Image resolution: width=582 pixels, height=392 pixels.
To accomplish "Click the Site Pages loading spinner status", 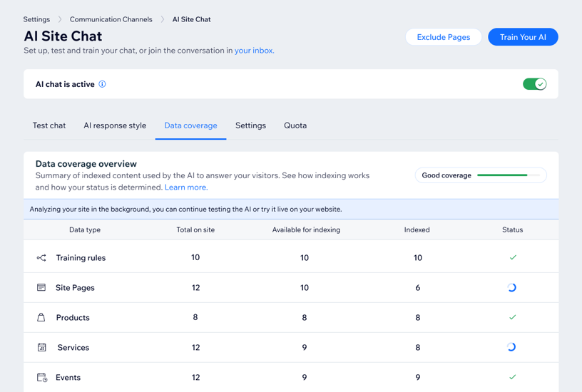I will (511, 288).
